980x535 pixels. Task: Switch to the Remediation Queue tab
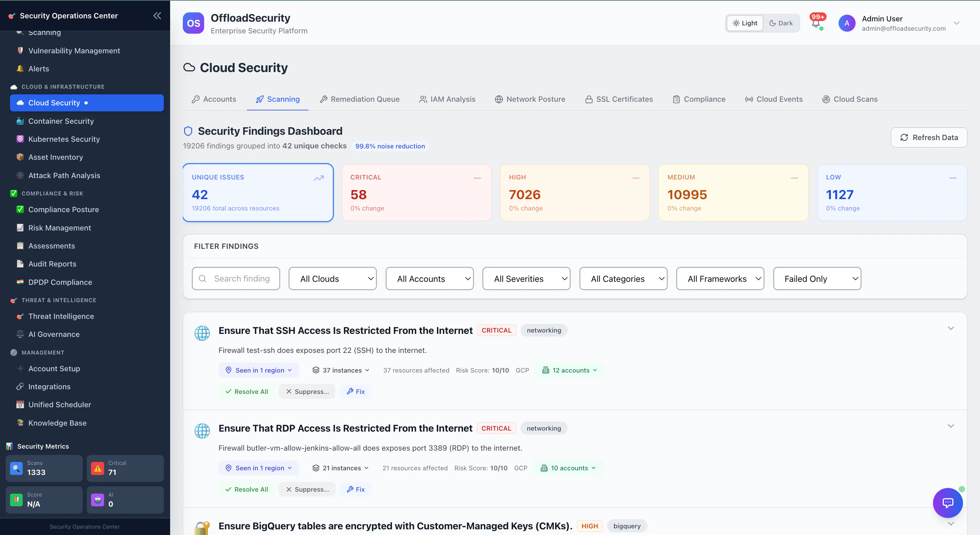coord(360,99)
